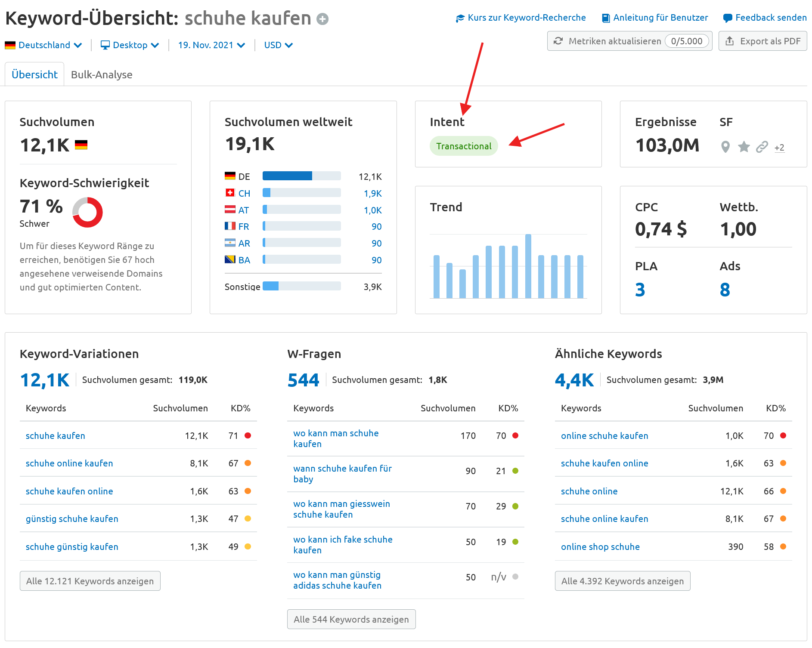Image resolution: width=812 pixels, height=648 pixels.
Task: Select the Übersicht tab
Action: coord(34,74)
